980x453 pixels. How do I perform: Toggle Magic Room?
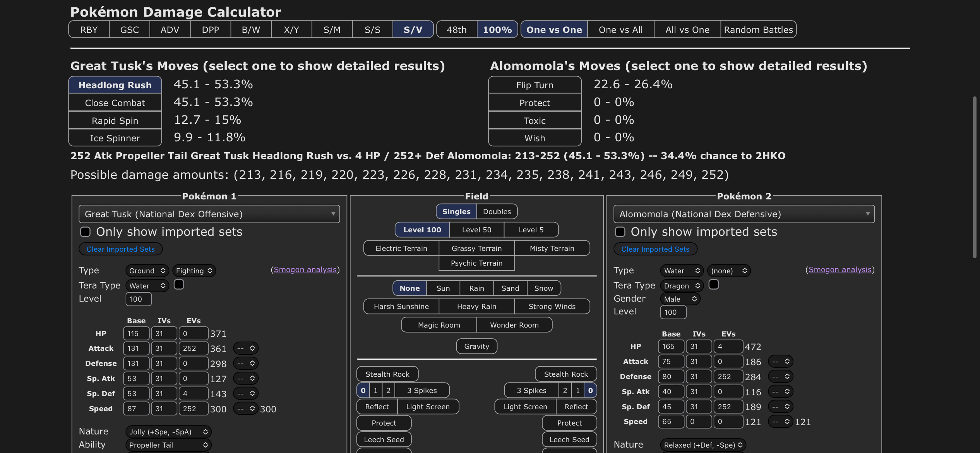point(439,325)
